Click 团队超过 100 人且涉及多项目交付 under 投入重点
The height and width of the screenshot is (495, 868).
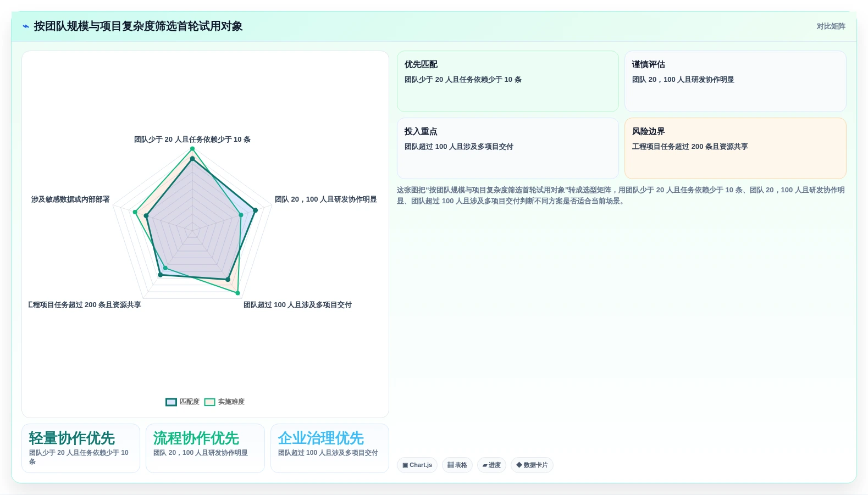tap(459, 147)
